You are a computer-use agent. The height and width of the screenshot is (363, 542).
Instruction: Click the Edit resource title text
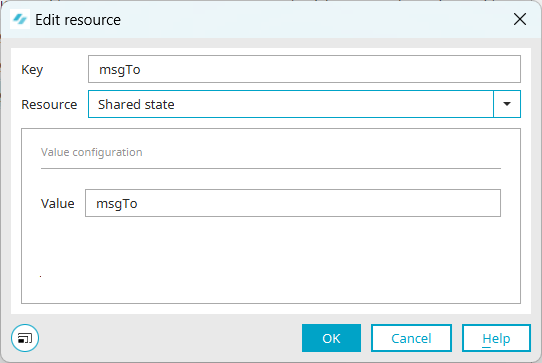78,20
